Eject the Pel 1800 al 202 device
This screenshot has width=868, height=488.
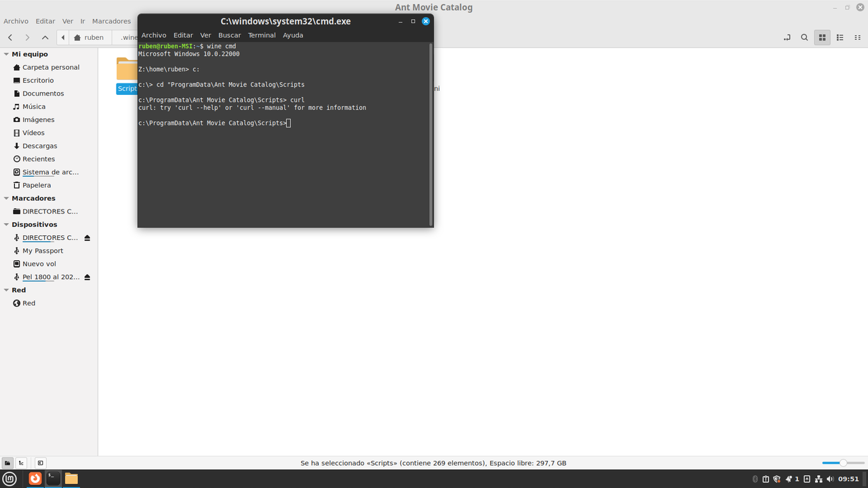(x=87, y=277)
